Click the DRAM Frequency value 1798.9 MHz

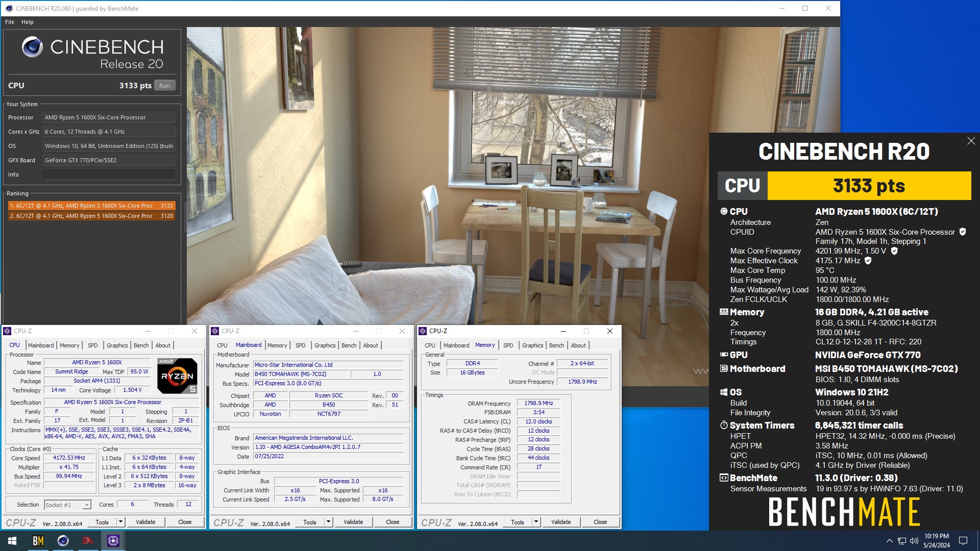(538, 403)
